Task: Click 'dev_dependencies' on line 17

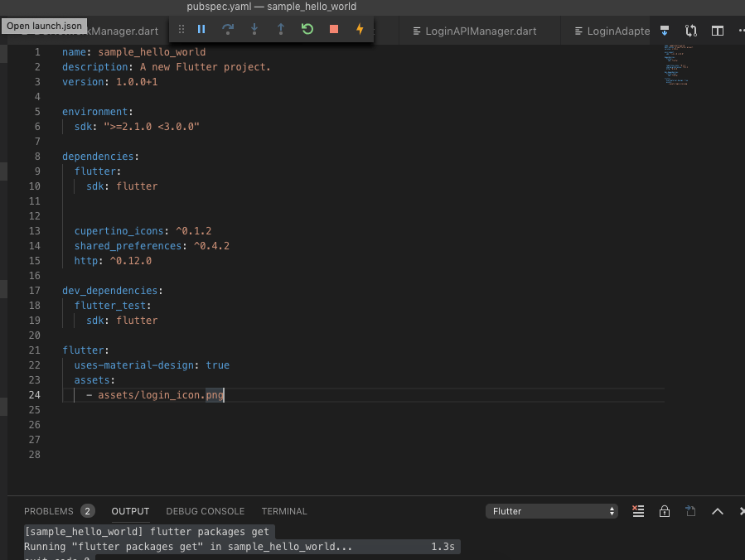Action: [109, 290]
